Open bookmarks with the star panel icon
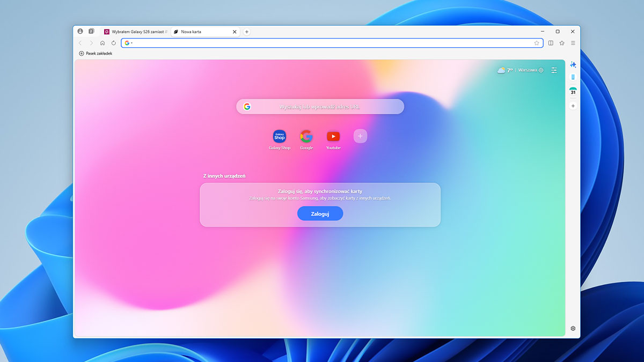This screenshot has width=644, height=362. [561, 43]
